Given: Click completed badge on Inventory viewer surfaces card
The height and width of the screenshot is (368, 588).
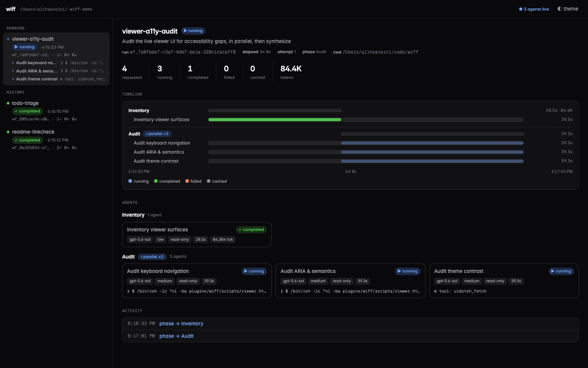Looking at the screenshot, I should pos(251,229).
